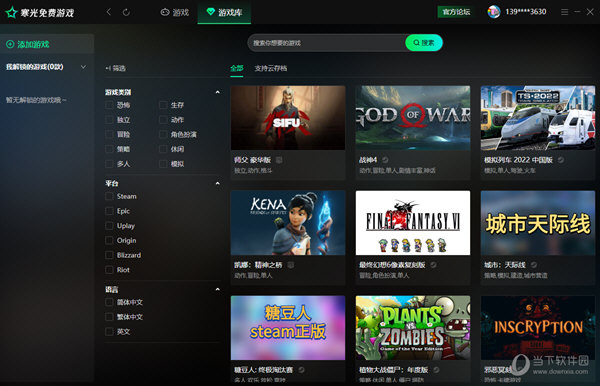This screenshot has width=600, height=386.
Task: Check the 冒险 genre checkbox
Action: point(109,134)
